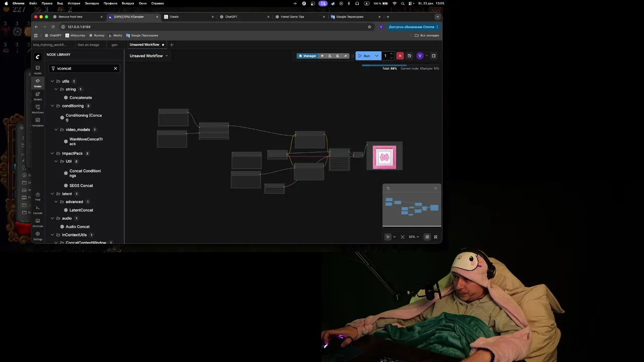Click the vconcat node search field
Screen dimensions: 644x362
tap(84, 68)
